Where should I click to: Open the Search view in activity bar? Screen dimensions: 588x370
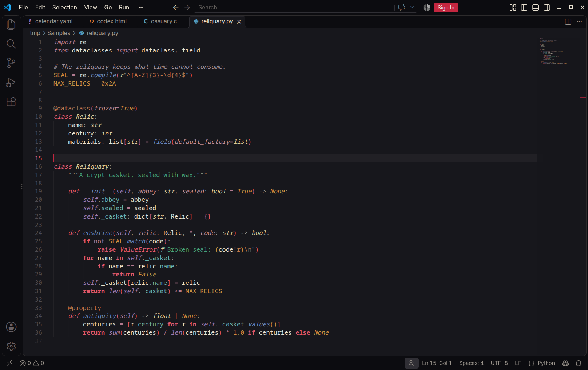tap(11, 44)
